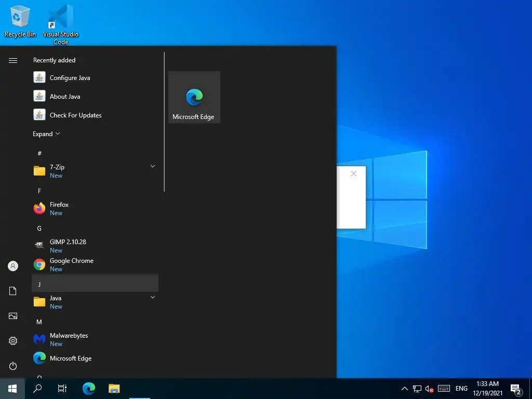Click the "Recently added" heading
This screenshot has height=399, width=532.
pyautogui.click(x=54, y=60)
